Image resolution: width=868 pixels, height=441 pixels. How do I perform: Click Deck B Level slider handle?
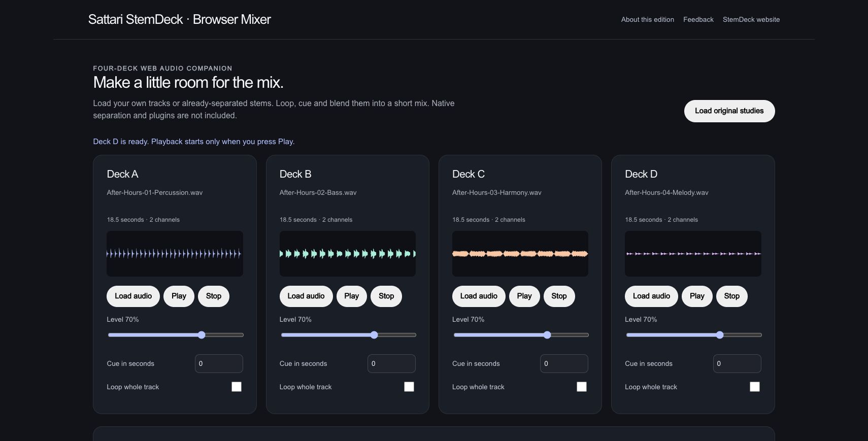point(374,335)
